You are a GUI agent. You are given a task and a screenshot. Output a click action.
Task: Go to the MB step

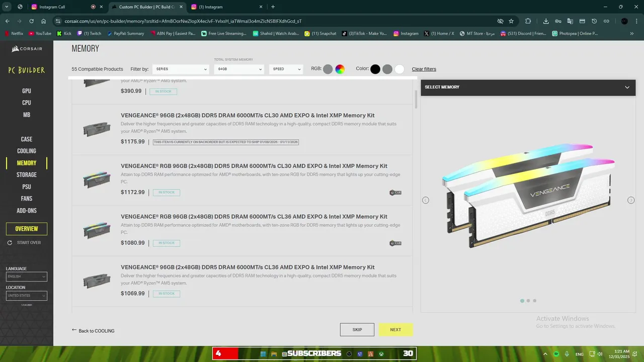pos(27,115)
